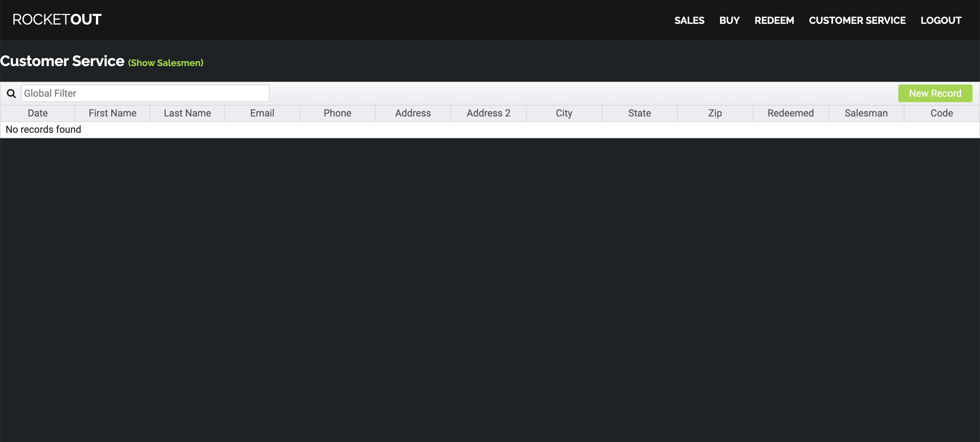
Task: Sort table by Email column
Action: click(x=262, y=113)
